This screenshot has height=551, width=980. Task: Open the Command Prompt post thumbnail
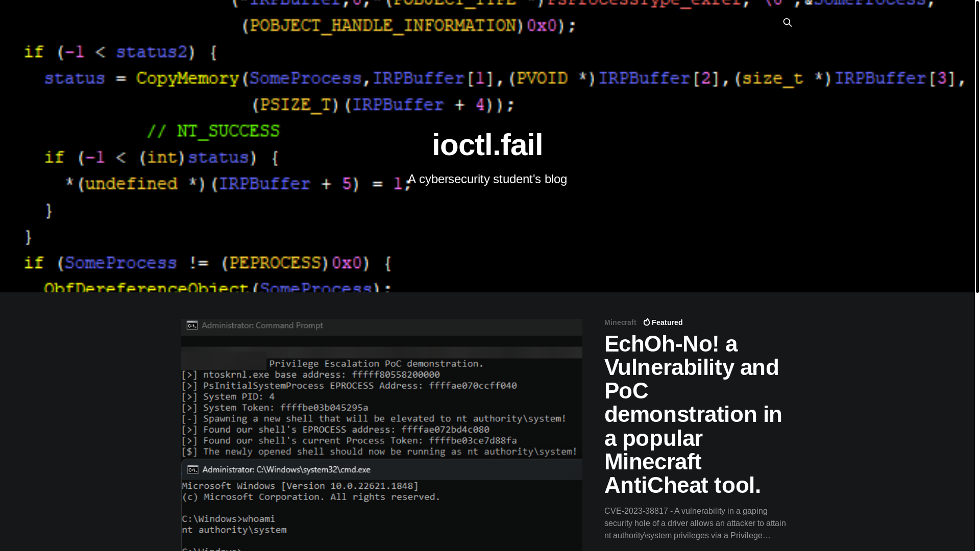382,435
